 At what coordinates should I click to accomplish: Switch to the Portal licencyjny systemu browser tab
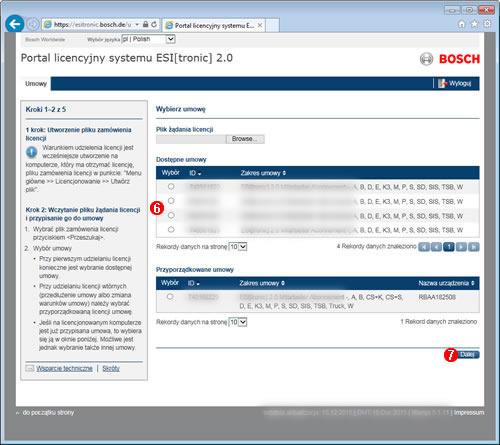[x=214, y=25]
